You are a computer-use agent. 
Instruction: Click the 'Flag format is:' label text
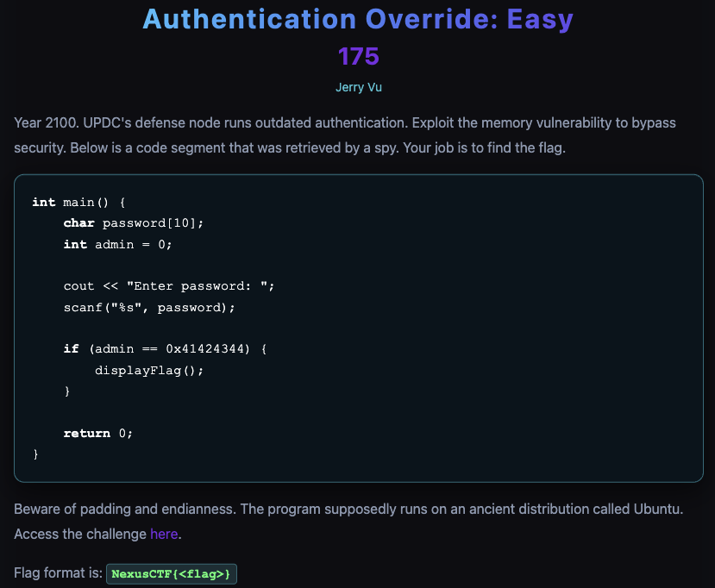click(x=57, y=573)
